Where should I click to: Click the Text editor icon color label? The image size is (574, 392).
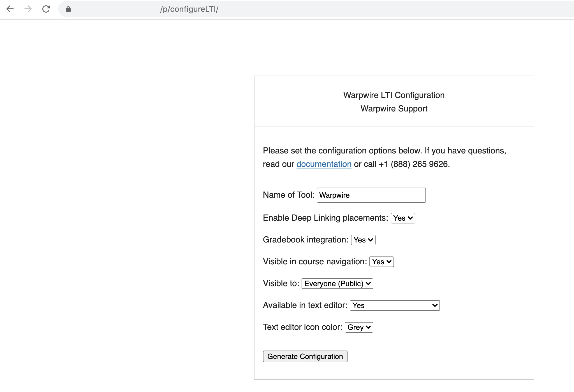[303, 327]
